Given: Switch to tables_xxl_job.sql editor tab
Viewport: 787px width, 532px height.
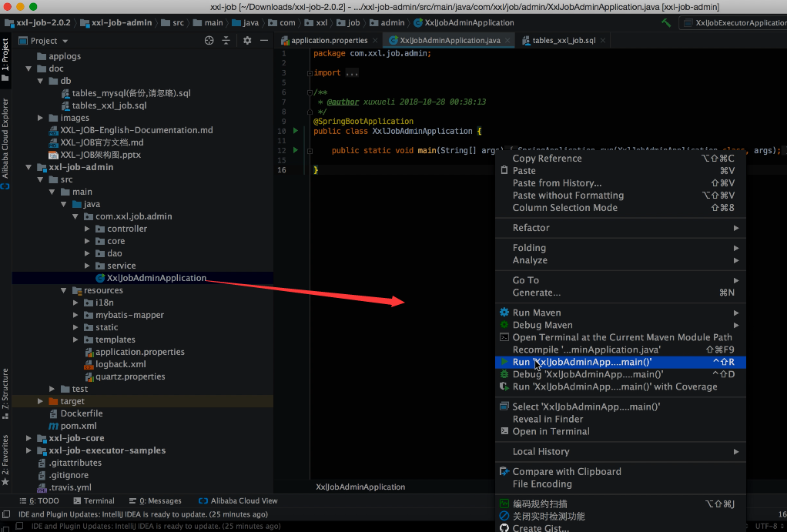Looking at the screenshot, I should (564, 41).
